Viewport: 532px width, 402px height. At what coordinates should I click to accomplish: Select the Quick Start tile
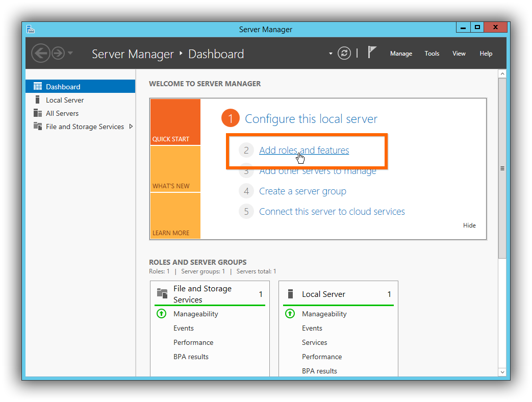175,122
